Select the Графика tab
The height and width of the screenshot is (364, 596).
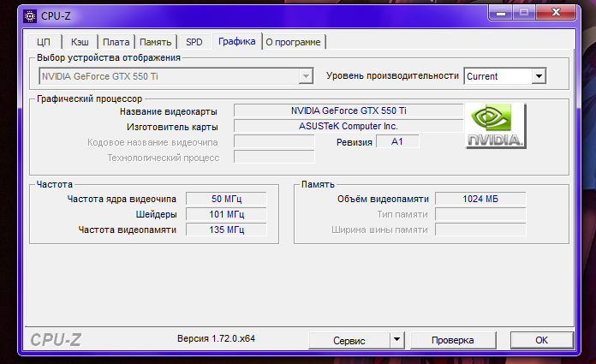pyautogui.click(x=237, y=41)
